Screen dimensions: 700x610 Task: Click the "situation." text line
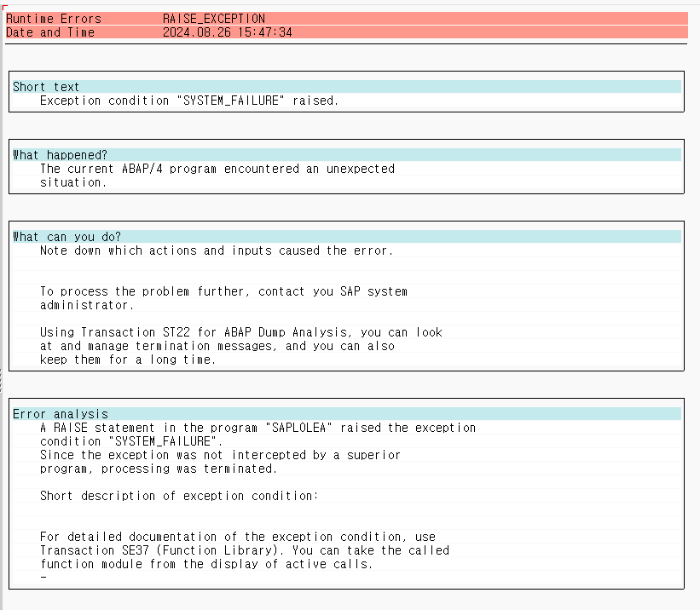pyautogui.click(x=73, y=182)
